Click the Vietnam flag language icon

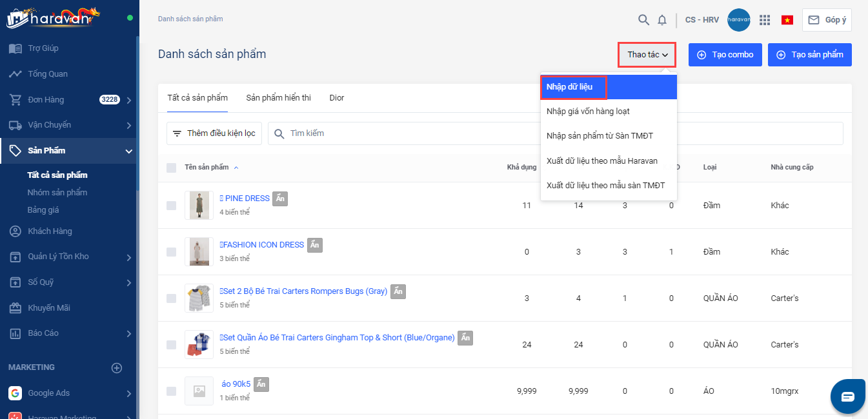pos(787,20)
